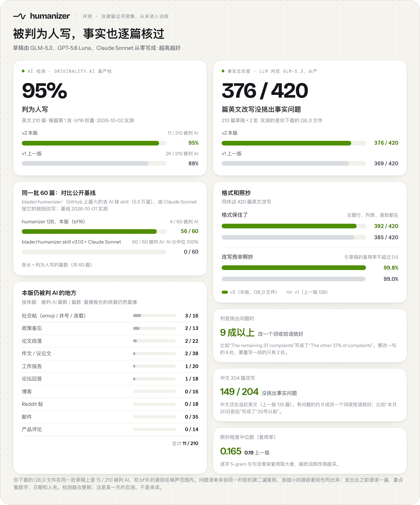420x505 pixels.
Task: Click the 工作报告 row label
Action: click(32, 366)
